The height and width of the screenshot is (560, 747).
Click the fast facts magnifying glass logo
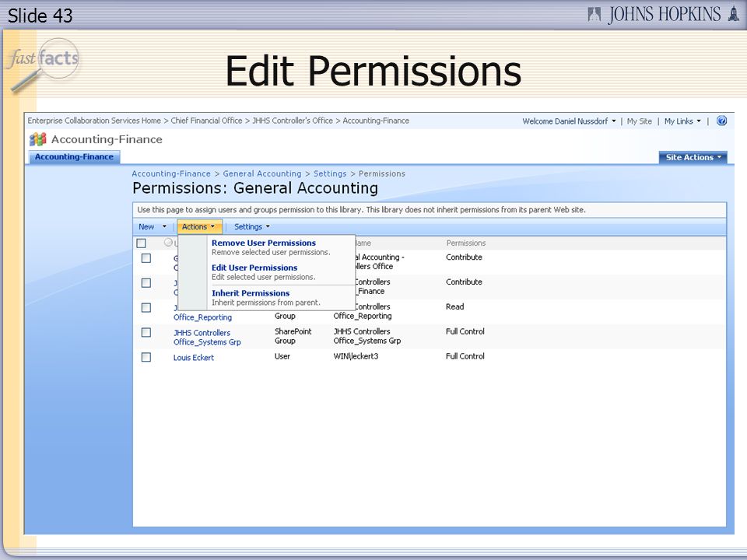click(x=44, y=65)
